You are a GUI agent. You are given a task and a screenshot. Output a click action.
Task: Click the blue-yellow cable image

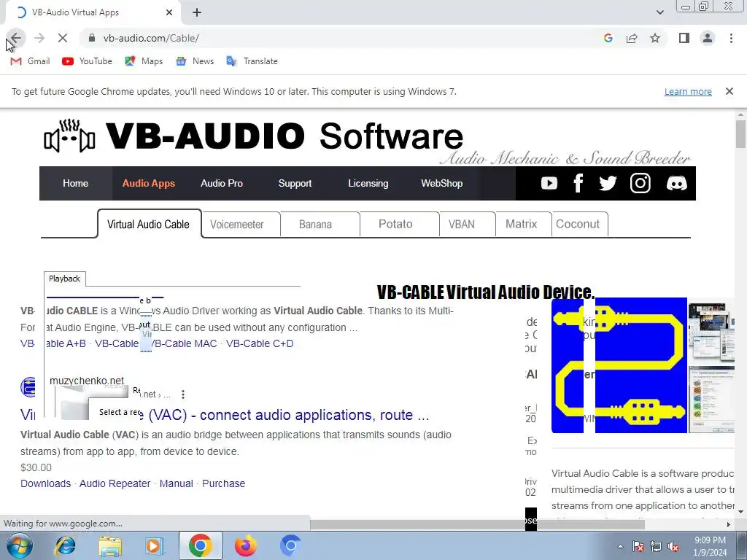click(619, 365)
